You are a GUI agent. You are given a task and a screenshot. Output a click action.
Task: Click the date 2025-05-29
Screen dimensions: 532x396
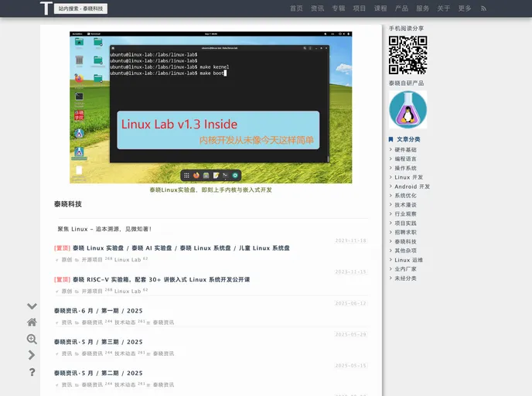pos(351,334)
